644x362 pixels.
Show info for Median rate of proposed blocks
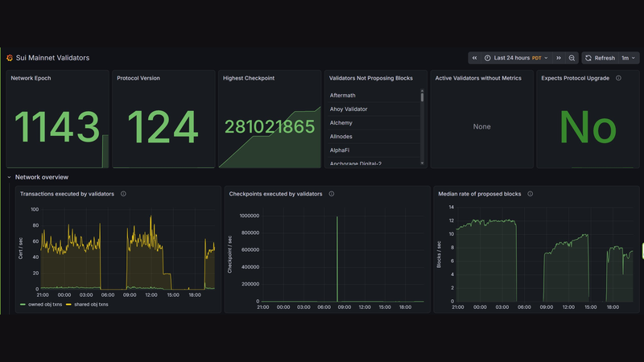pos(530,194)
